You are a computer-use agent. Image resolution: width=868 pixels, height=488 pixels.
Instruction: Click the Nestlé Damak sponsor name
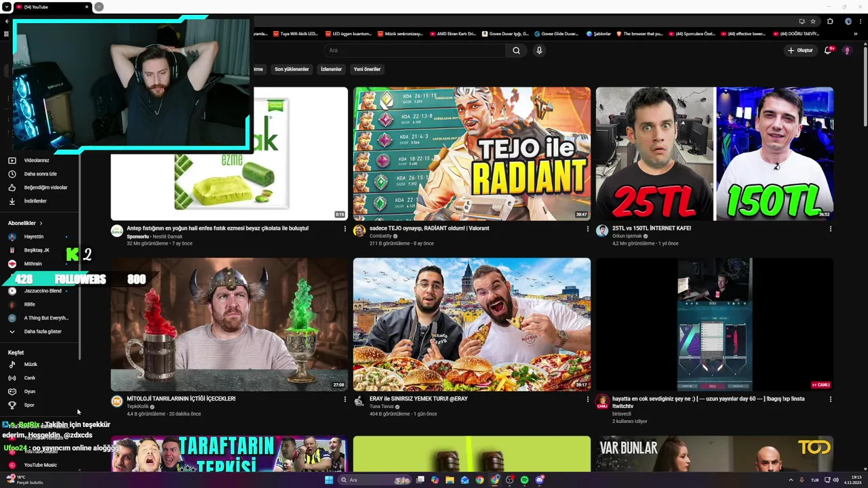tap(167, 236)
